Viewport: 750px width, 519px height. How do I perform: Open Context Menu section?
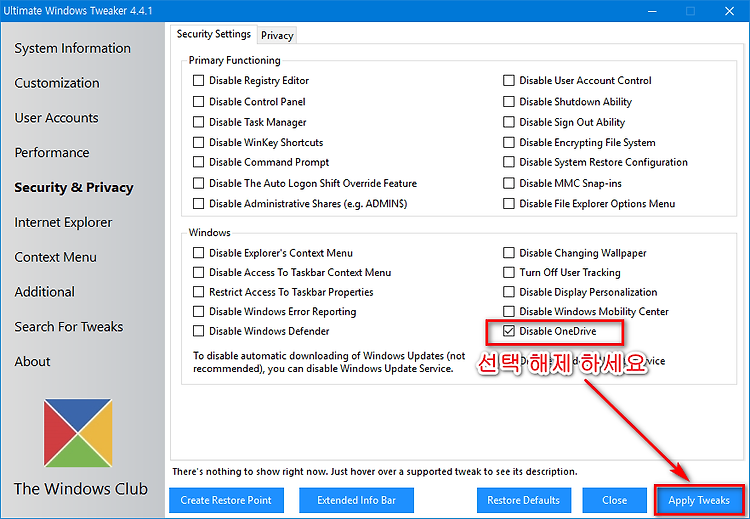tap(55, 257)
